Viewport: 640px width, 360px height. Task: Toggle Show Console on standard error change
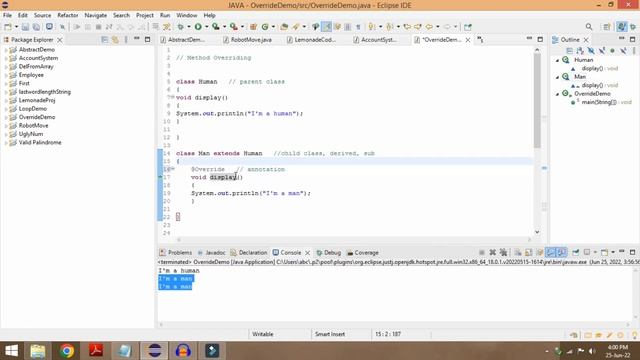(x=562, y=252)
